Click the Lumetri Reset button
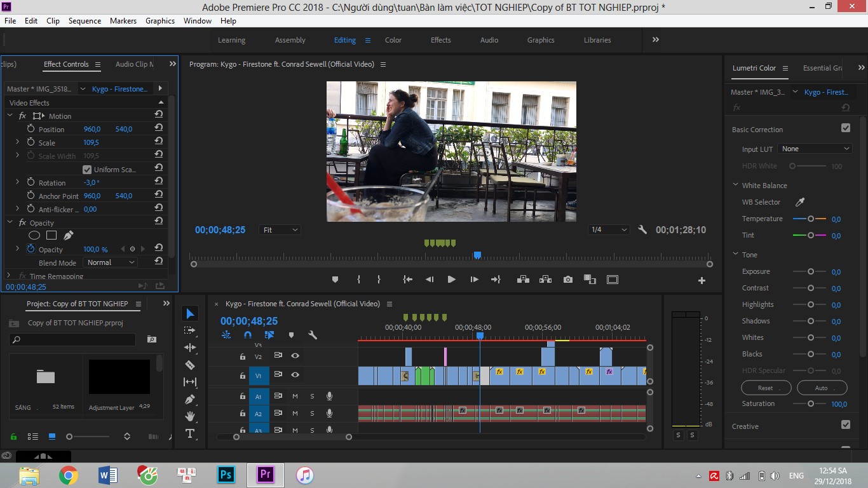This screenshot has width=868, height=488. coord(766,388)
